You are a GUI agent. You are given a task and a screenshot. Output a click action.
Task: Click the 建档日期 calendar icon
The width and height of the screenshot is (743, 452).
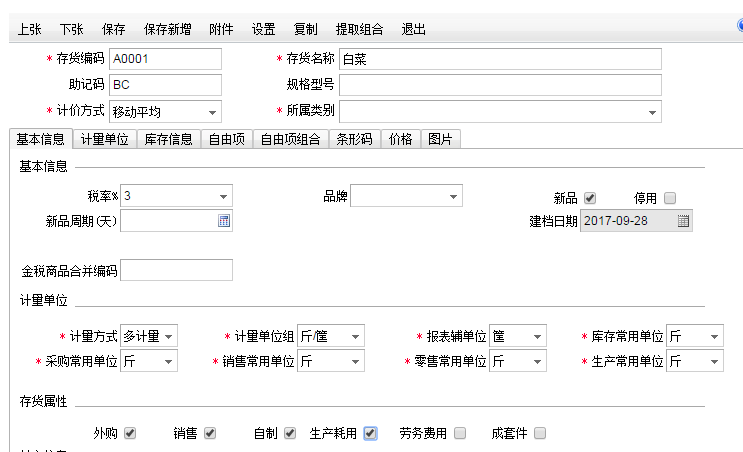coord(684,221)
